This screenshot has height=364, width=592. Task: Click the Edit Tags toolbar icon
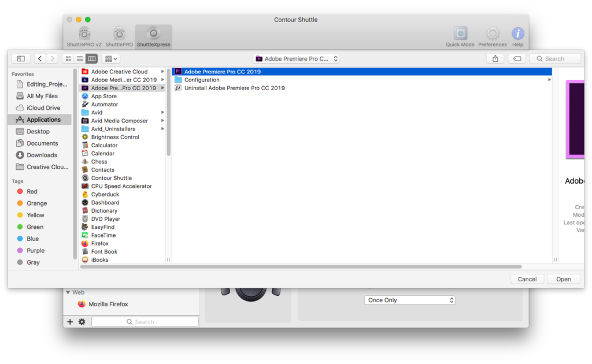517,58
